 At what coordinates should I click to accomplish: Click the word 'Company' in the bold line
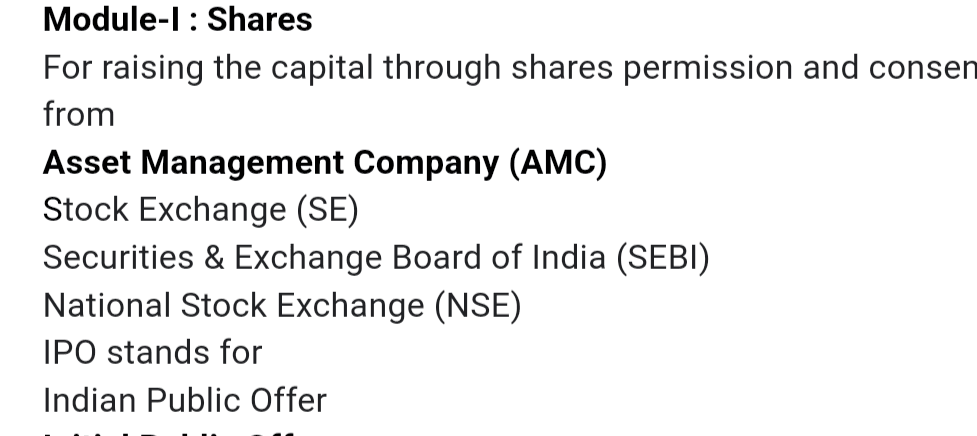[426, 163]
